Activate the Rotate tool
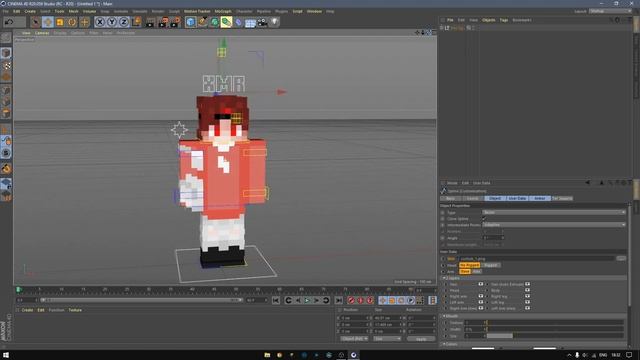Image resolution: width=640 pixels, height=360 pixels. click(72, 22)
